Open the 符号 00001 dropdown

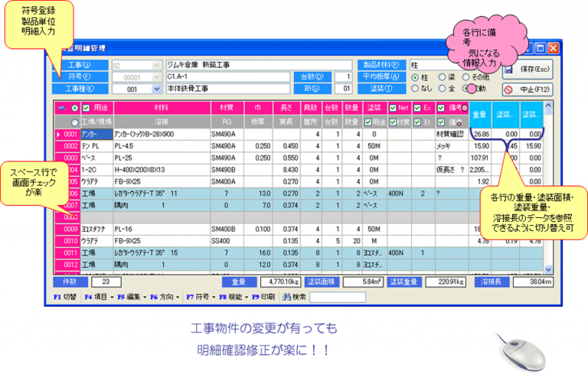pos(157,77)
